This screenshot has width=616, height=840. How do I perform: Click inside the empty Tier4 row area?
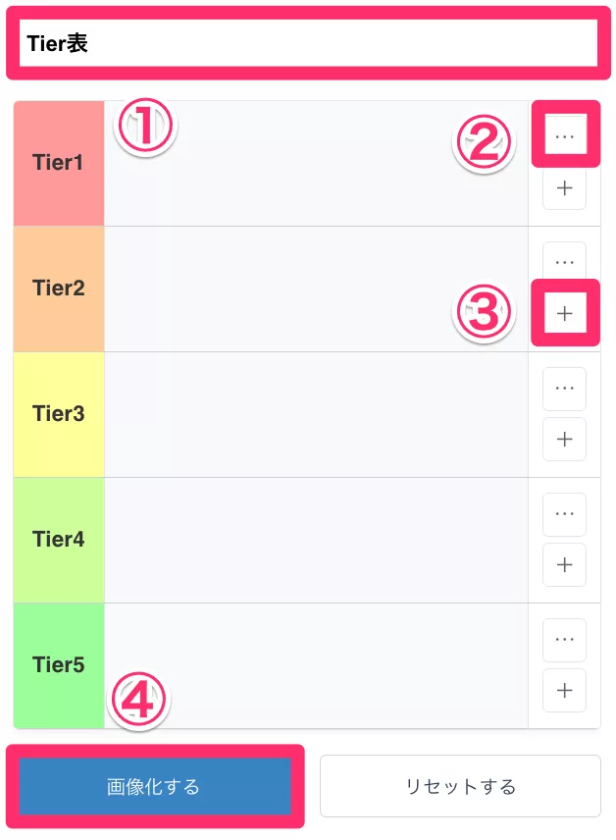tap(314, 540)
